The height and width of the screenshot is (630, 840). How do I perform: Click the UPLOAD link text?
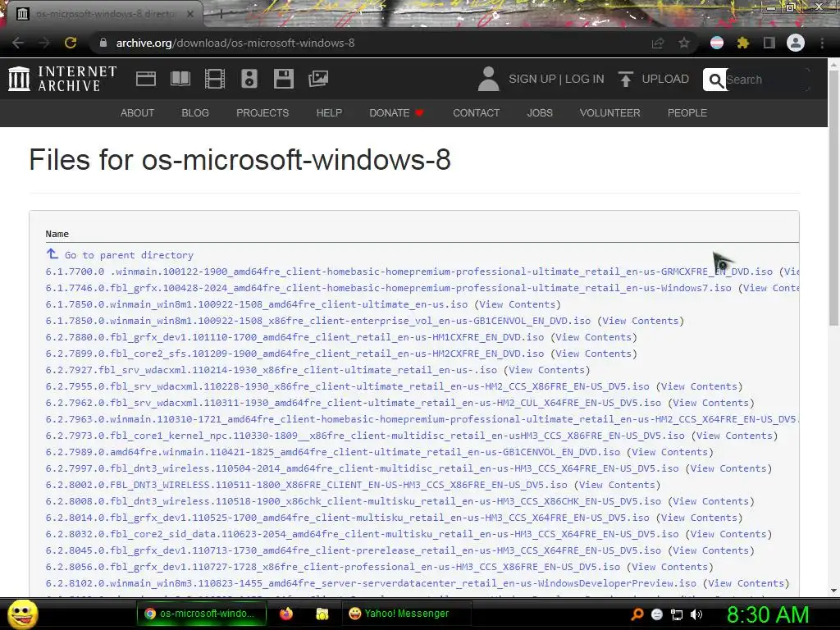(665, 79)
